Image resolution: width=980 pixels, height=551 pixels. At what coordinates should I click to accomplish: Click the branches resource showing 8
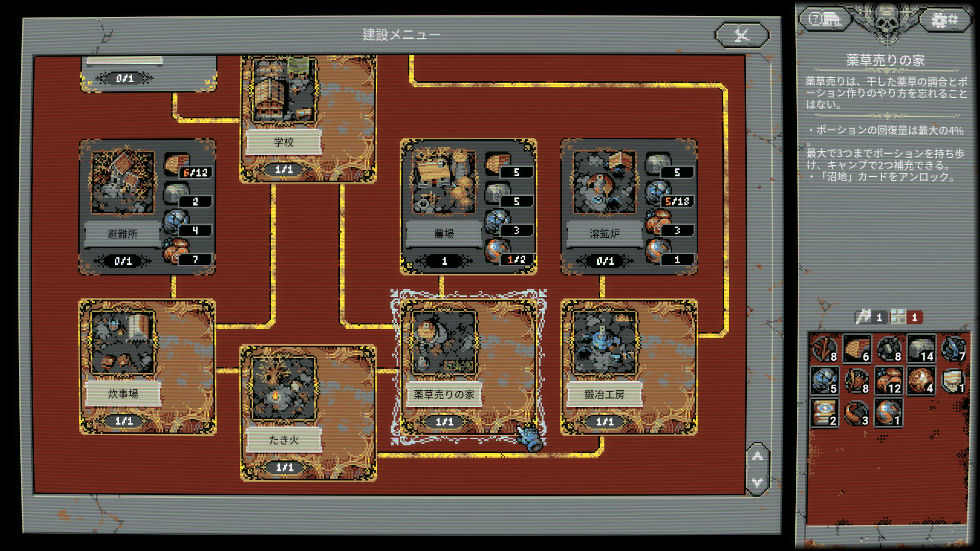coord(824,348)
